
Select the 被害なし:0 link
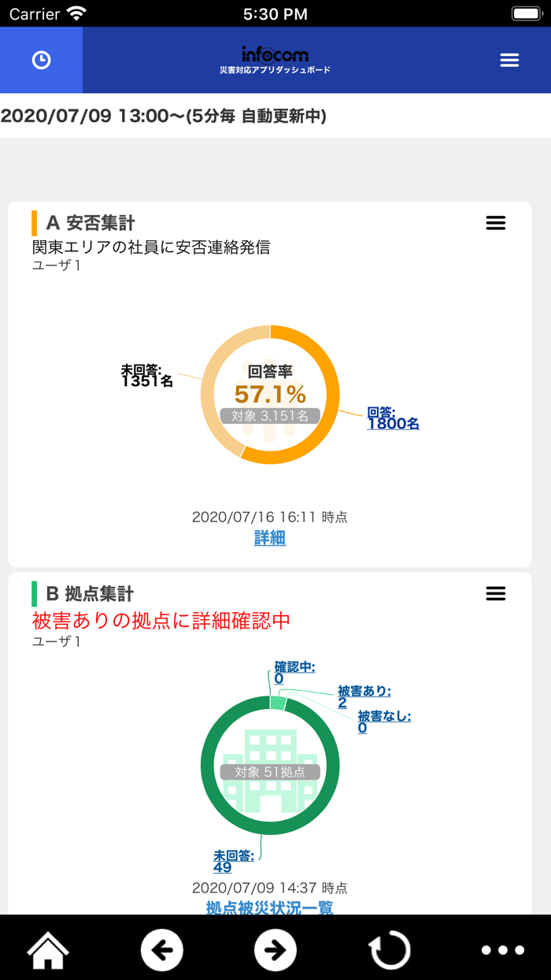click(383, 722)
